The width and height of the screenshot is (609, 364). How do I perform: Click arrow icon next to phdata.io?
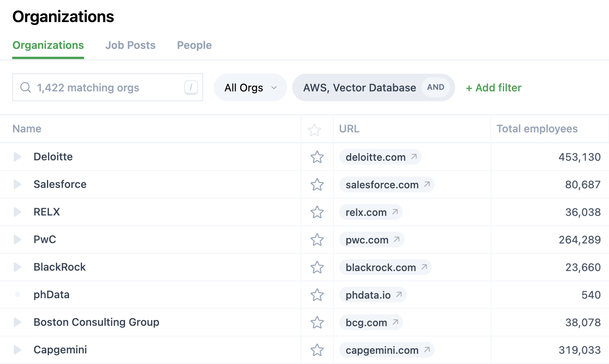[x=399, y=295]
